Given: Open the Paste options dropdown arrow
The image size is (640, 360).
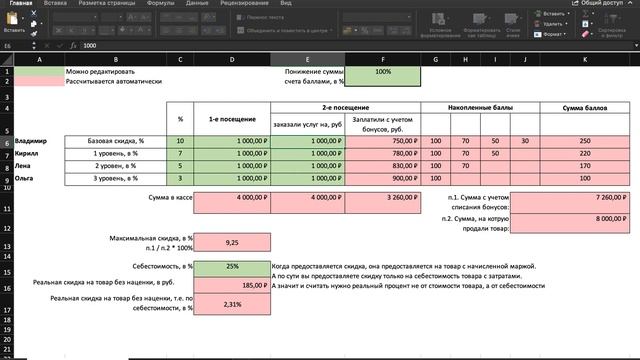Looking at the screenshot, I should pyautogui.click(x=22, y=18).
